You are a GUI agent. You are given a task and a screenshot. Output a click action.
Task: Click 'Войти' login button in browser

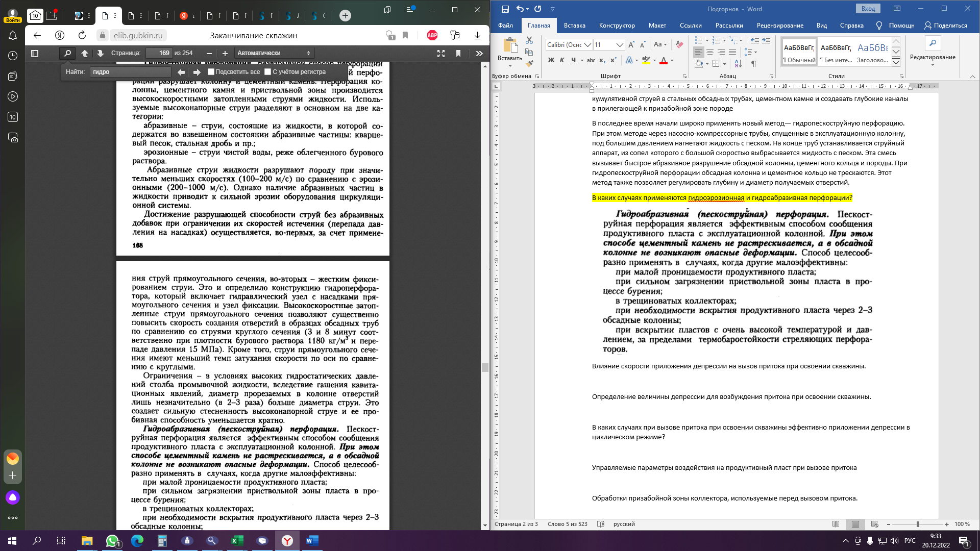coord(13,20)
